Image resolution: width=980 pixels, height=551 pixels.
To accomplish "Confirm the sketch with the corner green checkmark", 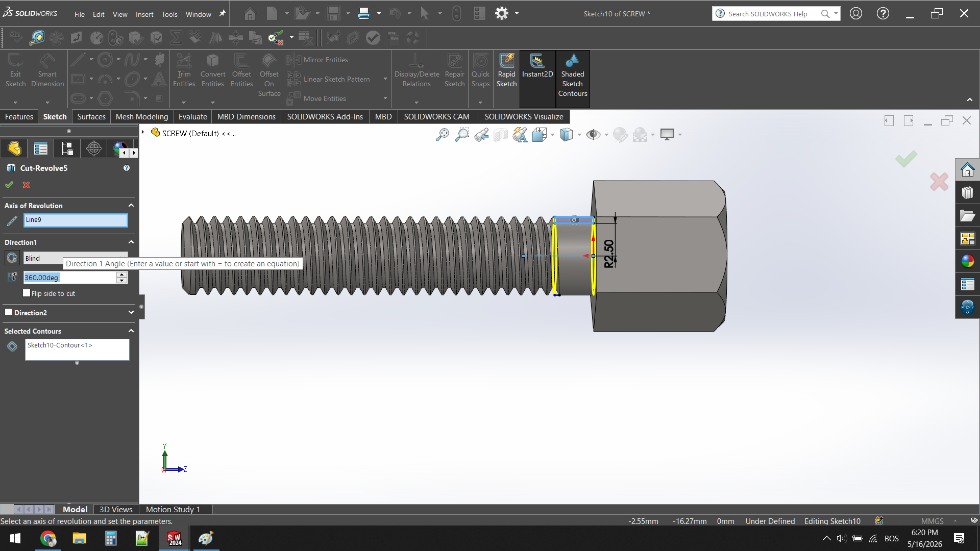I will (x=906, y=159).
